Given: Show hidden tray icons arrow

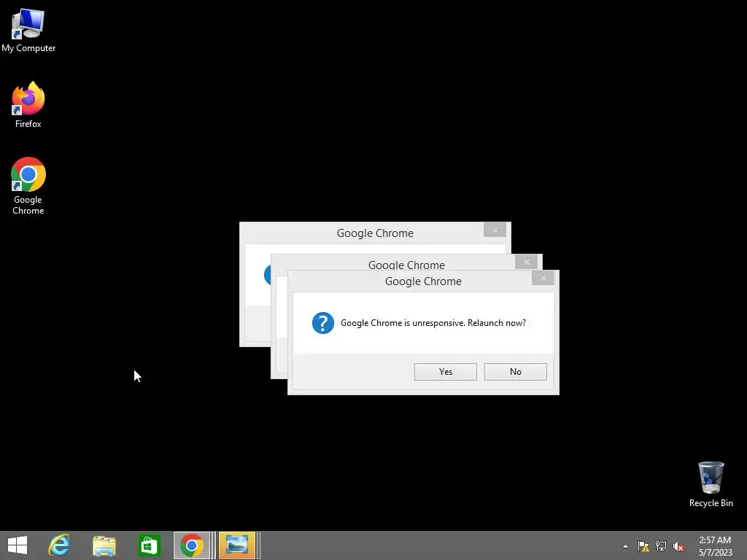Looking at the screenshot, I should (625, 546).
